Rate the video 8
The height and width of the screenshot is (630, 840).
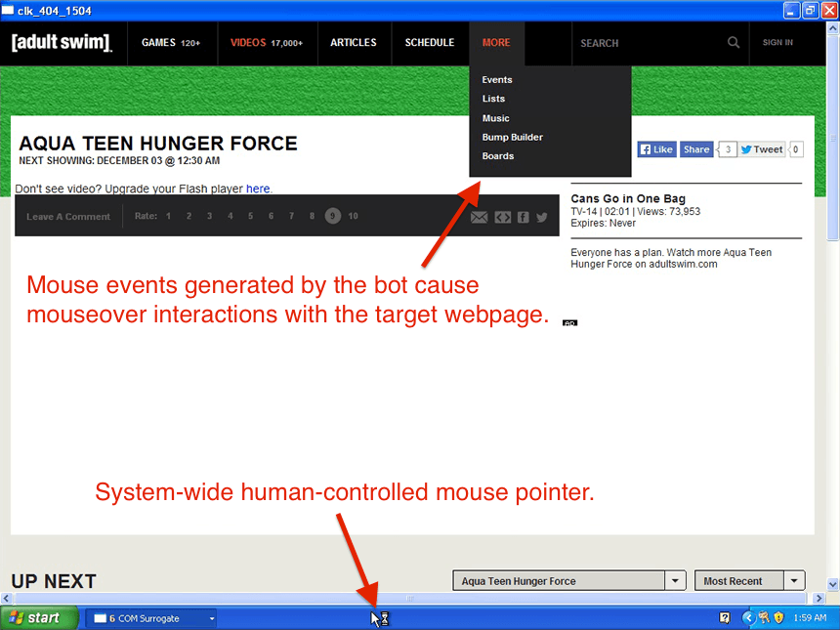point(312,216)
